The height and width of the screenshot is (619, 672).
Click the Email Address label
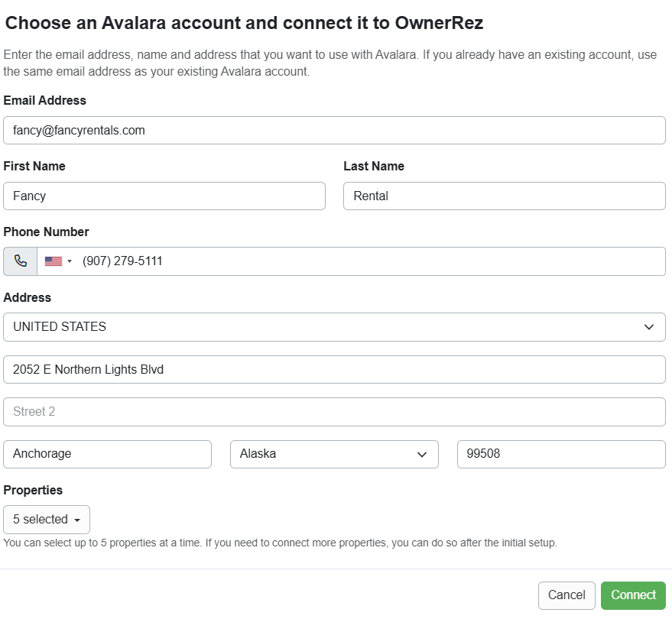click(44, 100)
